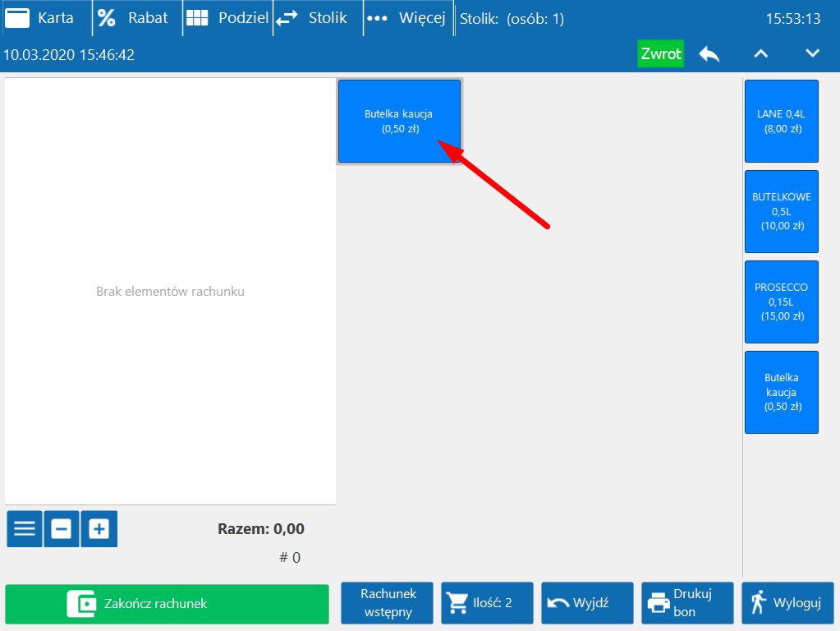Select Butelka kaucja in the right column
This screenshot has width=840, height=631.
[x=781, y=392]
